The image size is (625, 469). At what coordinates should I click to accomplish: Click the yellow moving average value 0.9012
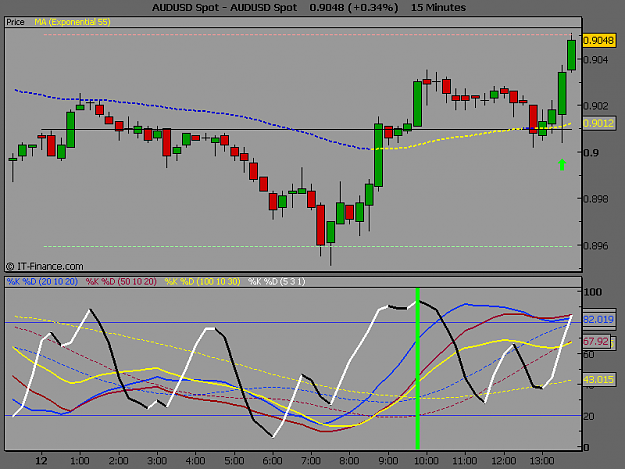(x=599, y=124)
